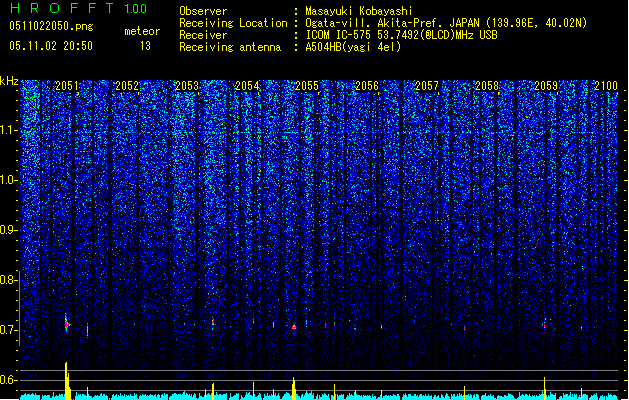Click the ICOM IC-575 receiver value

coord(401,35)
